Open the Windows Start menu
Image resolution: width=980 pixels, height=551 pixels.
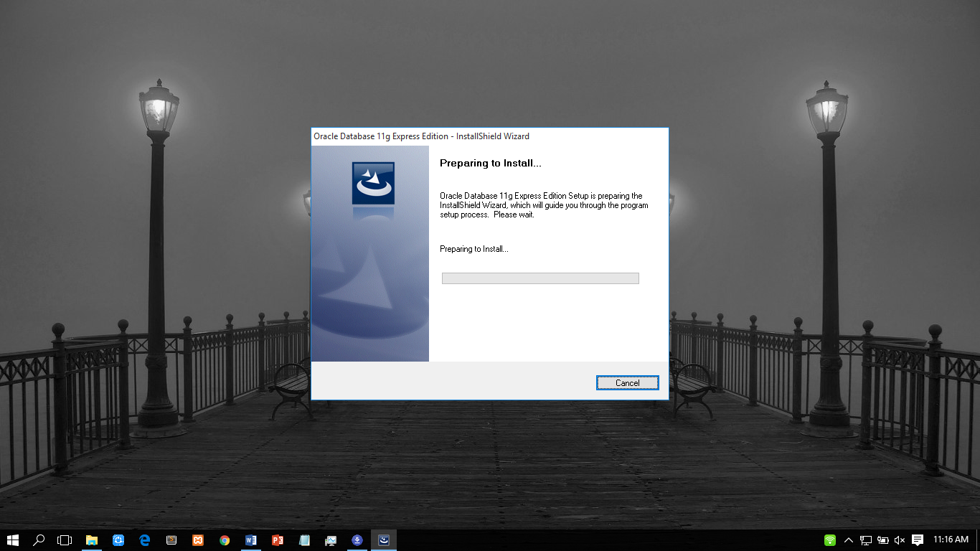tap(13, 540)
